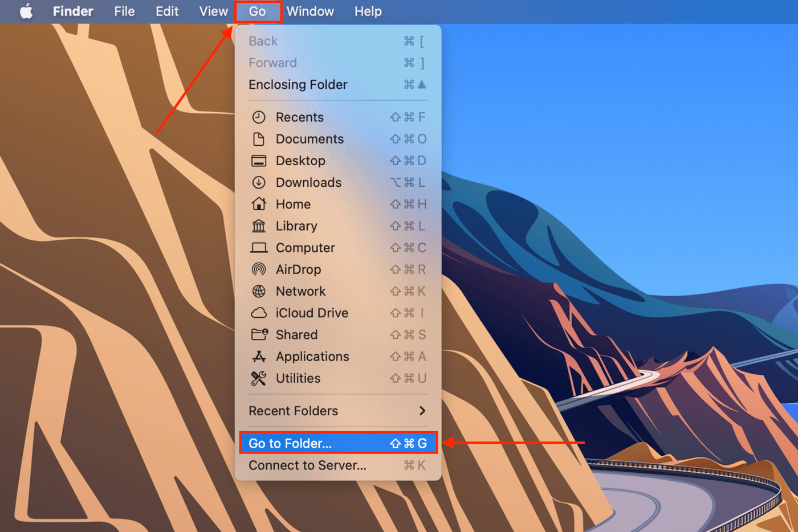Click the ⌥⌘L shortcut beside Downloads

(408, 182)
